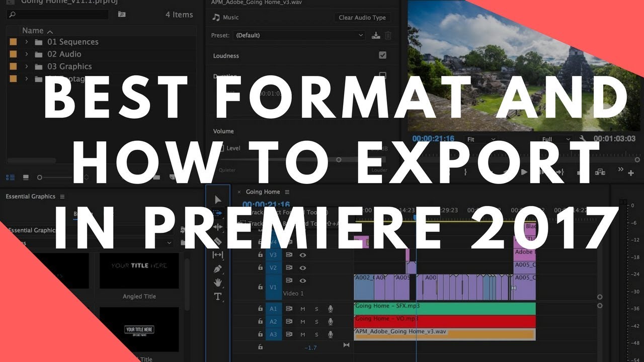Mute audio track A1
Screen dimensions: 644x362
pyautogui.click(x=303, y=309)
